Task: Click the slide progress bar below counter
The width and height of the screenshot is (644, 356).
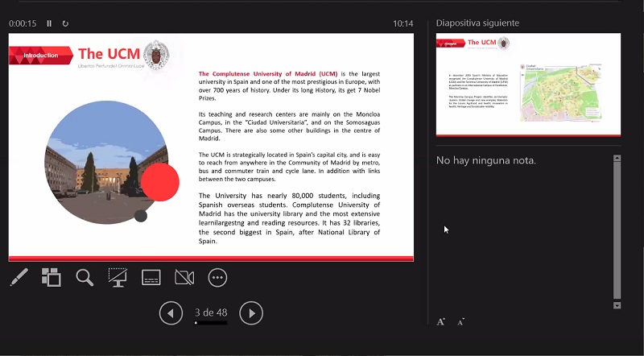Action: click(211, 323)
